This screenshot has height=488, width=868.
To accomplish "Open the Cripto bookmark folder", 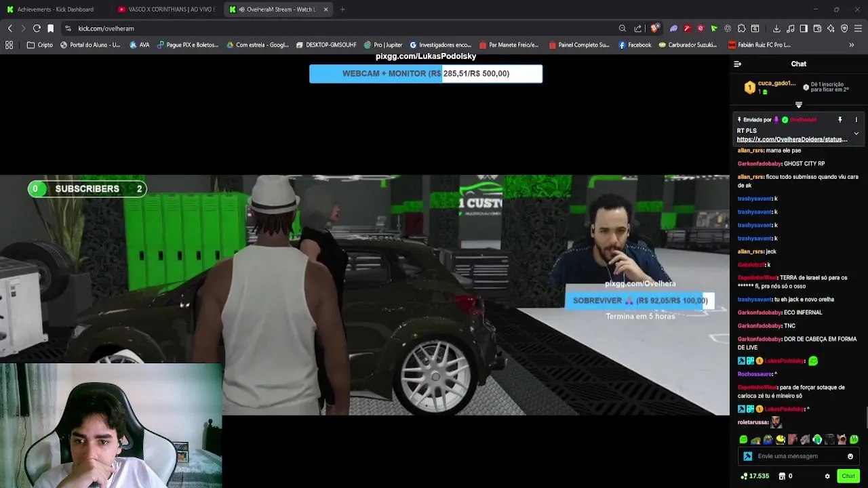I will coord(39,45).
